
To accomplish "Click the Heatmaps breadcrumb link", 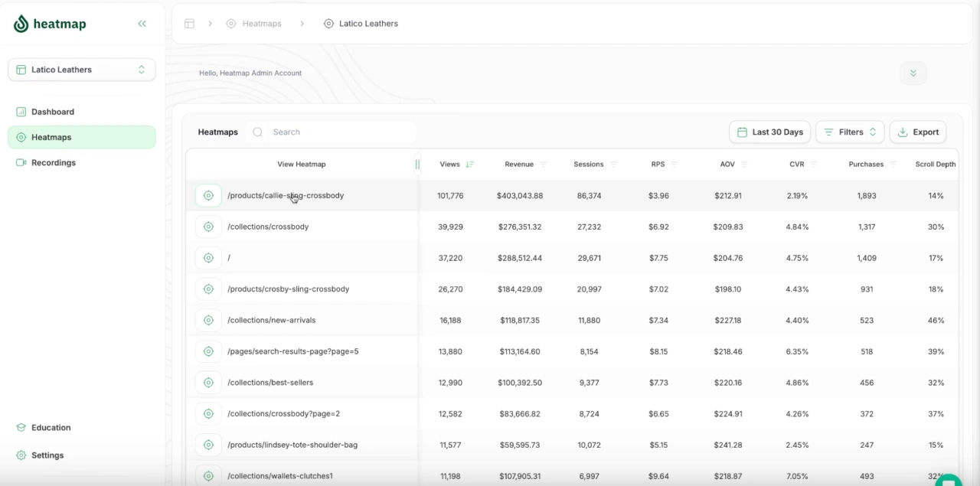I will click(254, 24).
